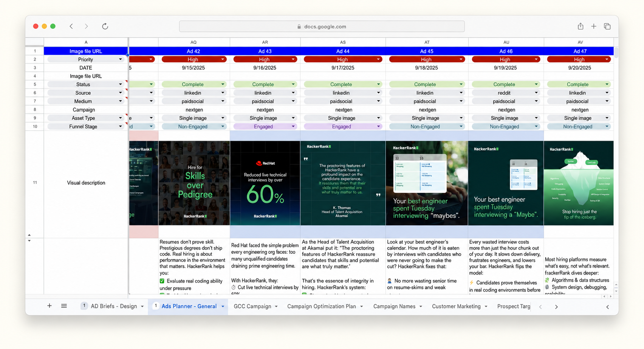644x349 pixels.
Task: Go back using the browser back arrow
Action: [71, 26]
